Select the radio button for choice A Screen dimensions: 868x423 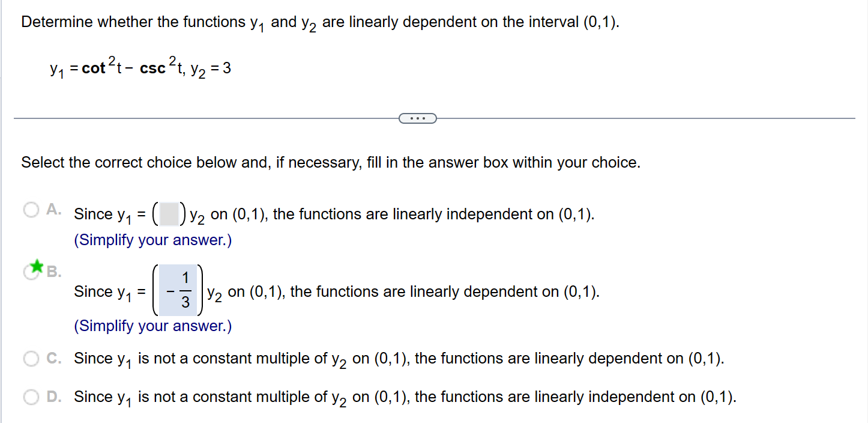click(x=31, y=210)
